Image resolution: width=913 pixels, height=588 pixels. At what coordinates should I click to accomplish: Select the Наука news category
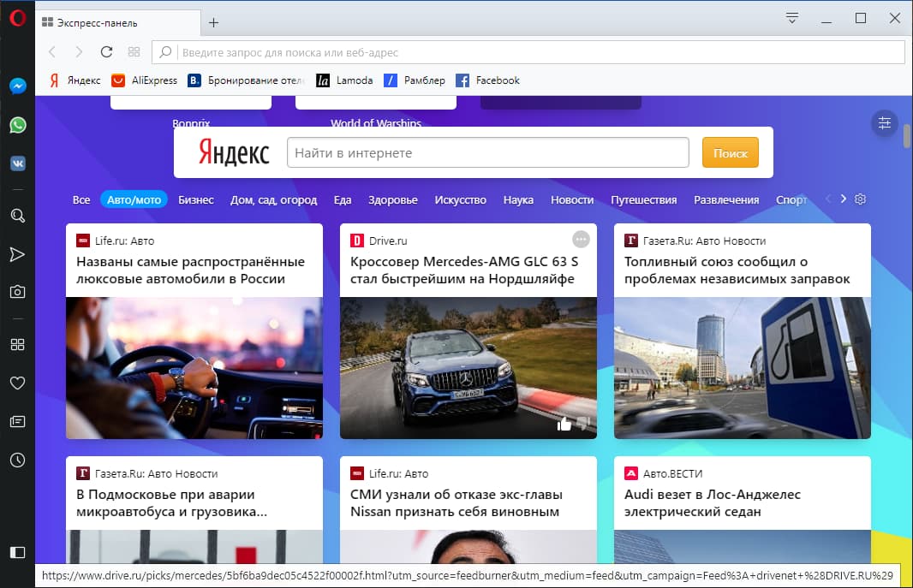pyautogui.click(x=518, y=199)
